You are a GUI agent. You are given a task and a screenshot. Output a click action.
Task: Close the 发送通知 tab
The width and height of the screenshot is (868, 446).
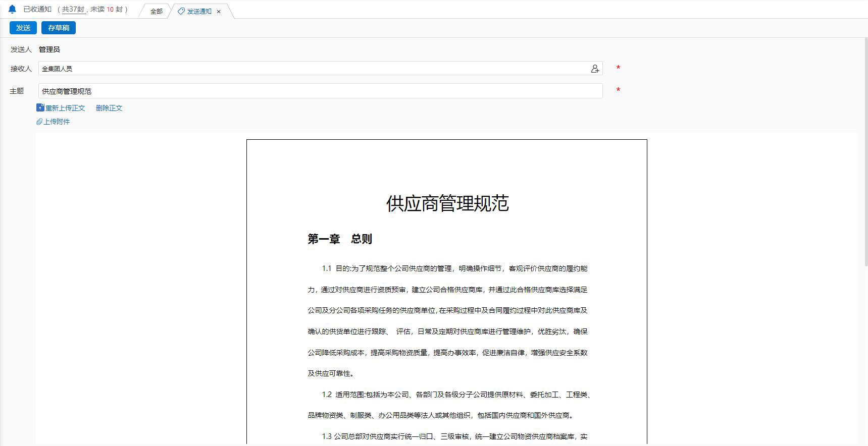coord(219,12)
